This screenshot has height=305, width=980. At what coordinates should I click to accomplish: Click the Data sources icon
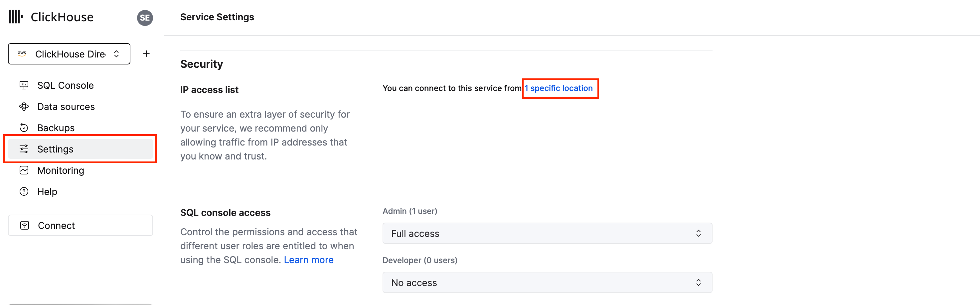pyautogui.click(x=24, y=106)
